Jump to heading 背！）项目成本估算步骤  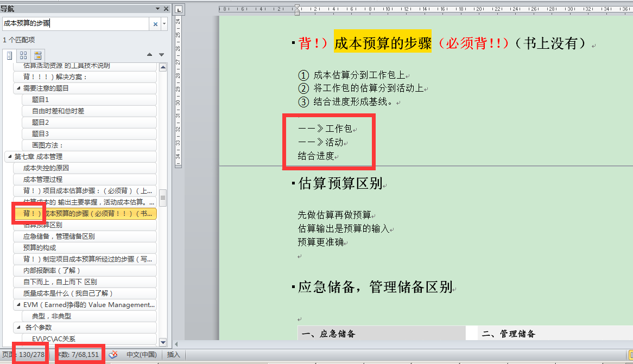85,191
